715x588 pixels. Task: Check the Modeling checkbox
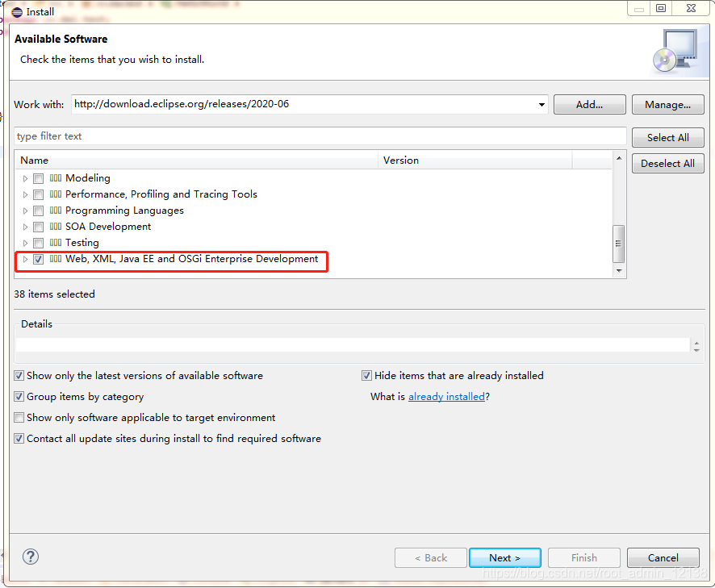[x=38, y=178]
